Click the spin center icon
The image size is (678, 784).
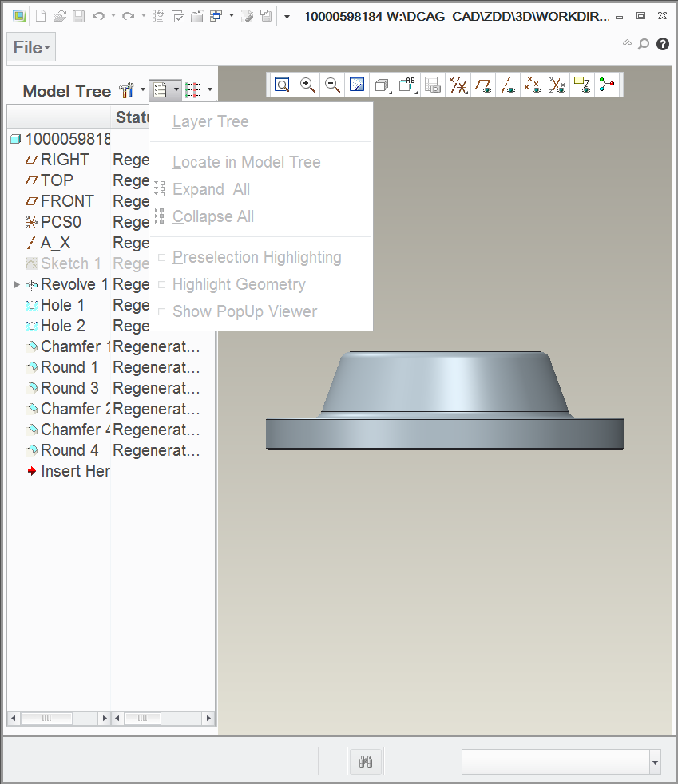pos(607,85)
